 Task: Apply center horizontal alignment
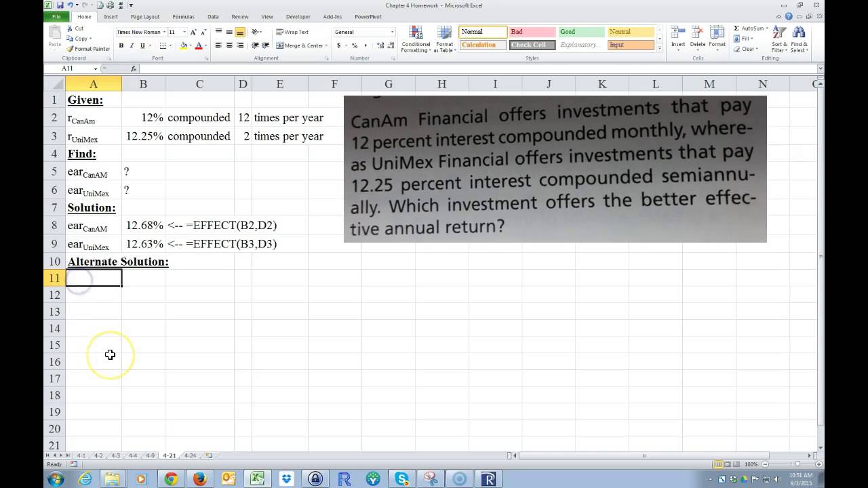pos(229,45)
